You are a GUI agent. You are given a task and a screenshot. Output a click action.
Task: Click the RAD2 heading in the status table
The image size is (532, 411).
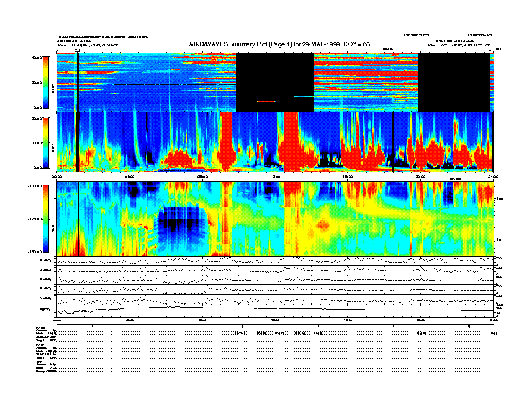click(x=40, y=328)
